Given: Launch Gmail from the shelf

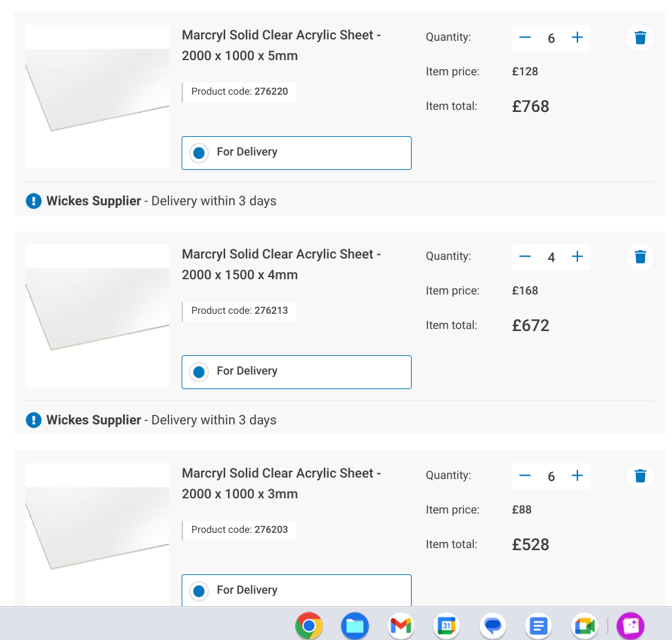Looking at the screenshot, I should [x=401, y=626].
